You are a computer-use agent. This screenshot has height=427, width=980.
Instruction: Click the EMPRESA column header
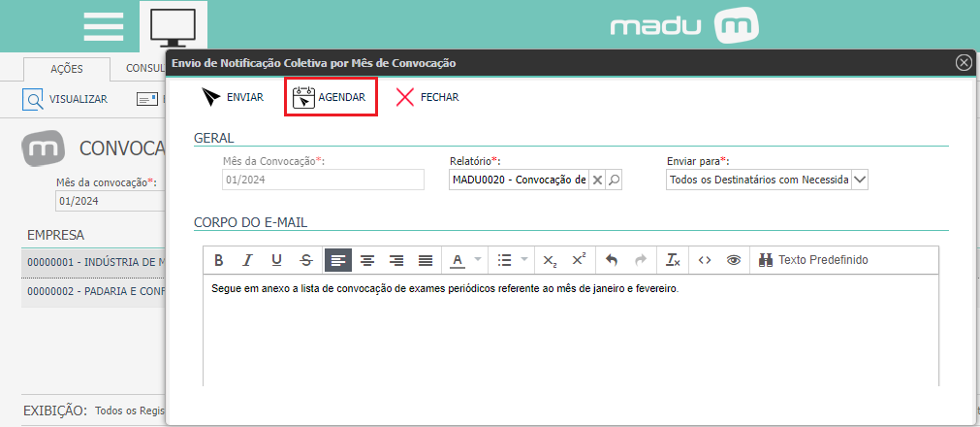[x=55, y=236]
